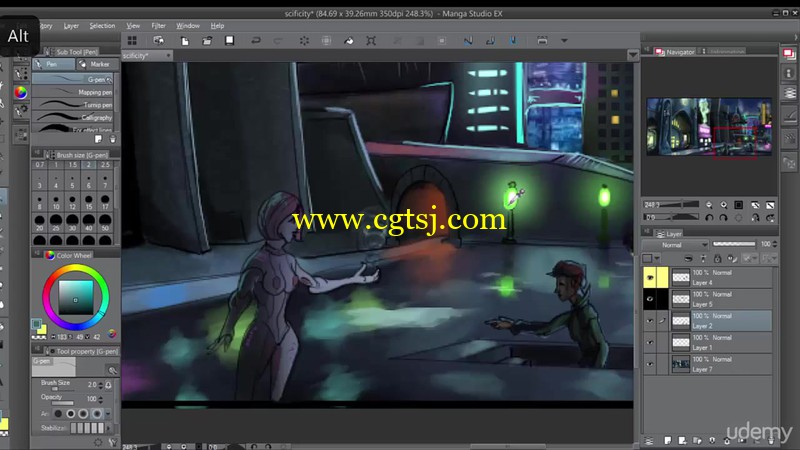Screen dimensions: 800x450
Task: Select the Turnip pen brush
Action: [72, 105]
